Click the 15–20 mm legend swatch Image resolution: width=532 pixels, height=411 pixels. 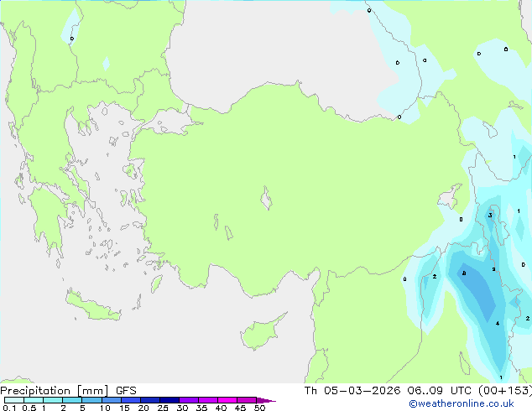tap(131, 400)
